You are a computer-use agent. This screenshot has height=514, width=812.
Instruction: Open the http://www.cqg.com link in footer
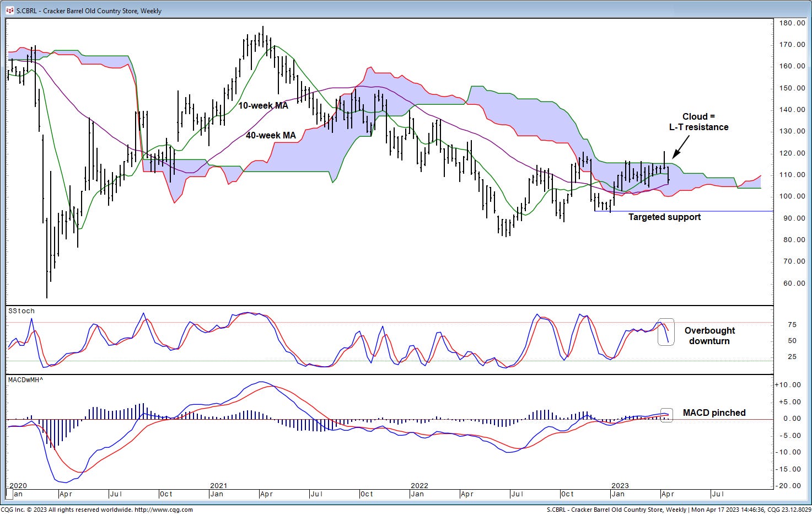pyautogui.click(x=164, y=510)
